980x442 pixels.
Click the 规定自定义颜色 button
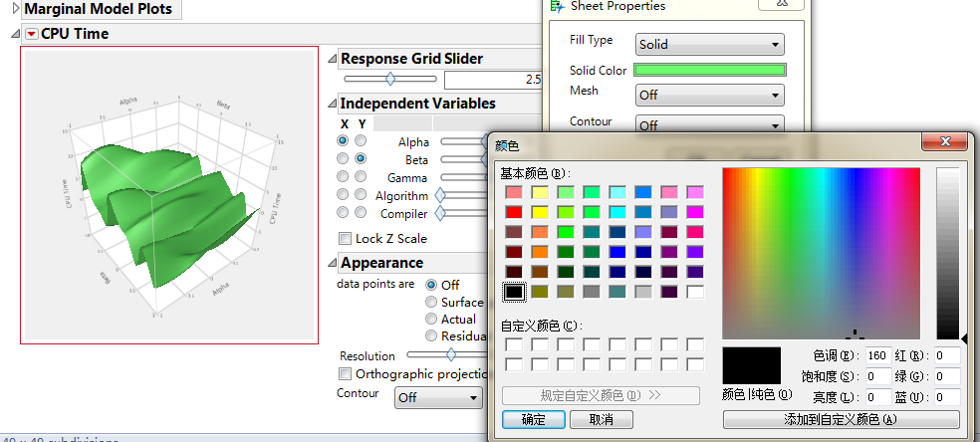click(x=601, y=395)
